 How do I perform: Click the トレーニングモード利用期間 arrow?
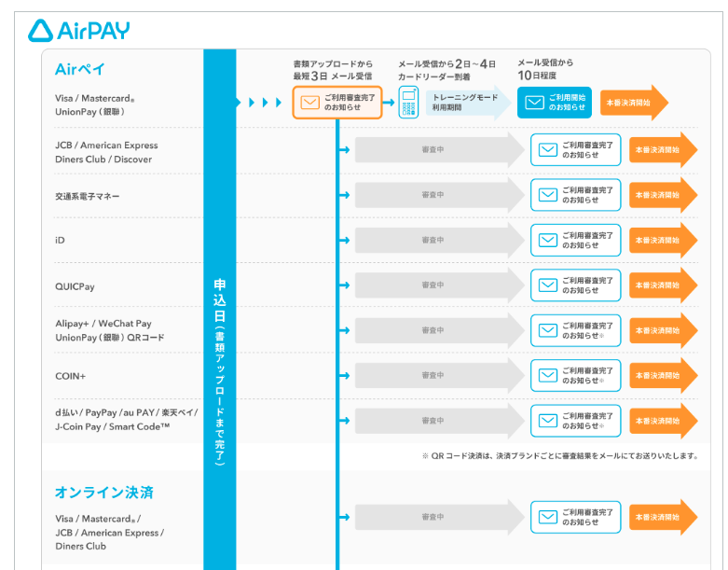point(466,103)
